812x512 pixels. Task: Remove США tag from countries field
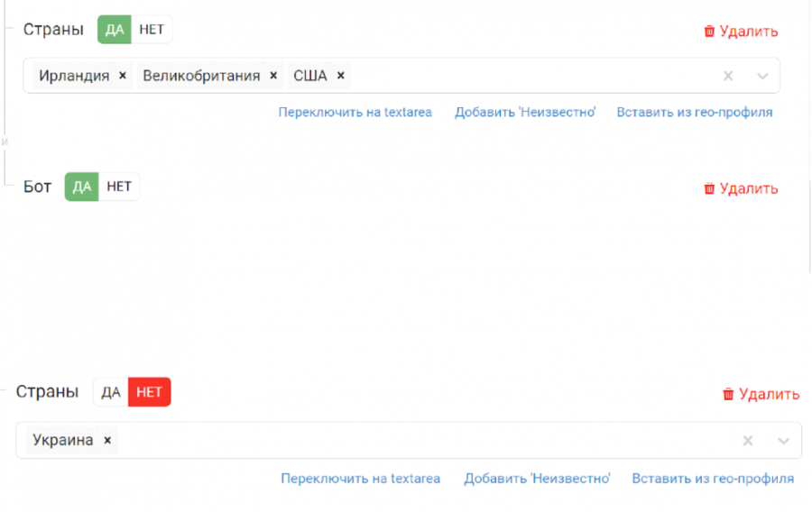pyautogui.click(x=341, y=76)
